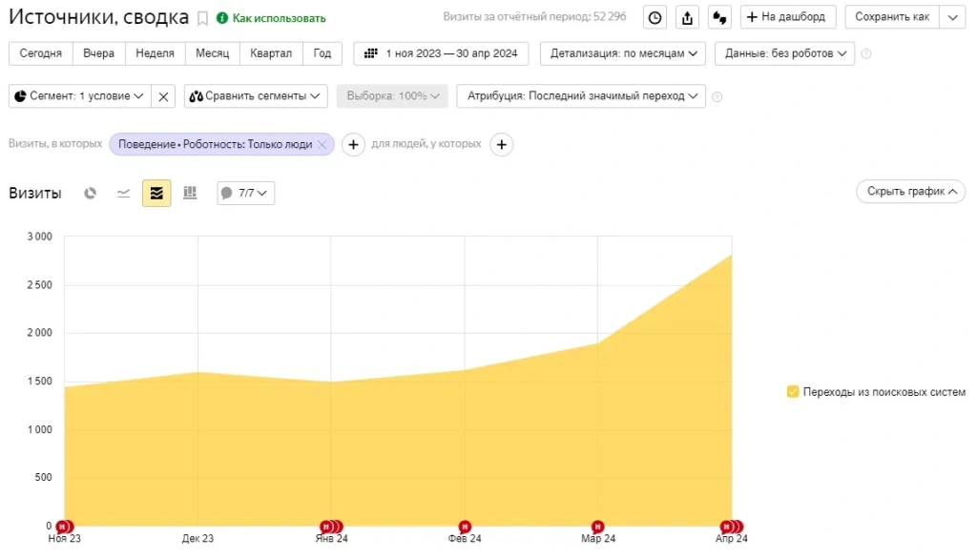The image size is (977, 560).
Task: Click the export/share icon
Action: pos(687,17)
